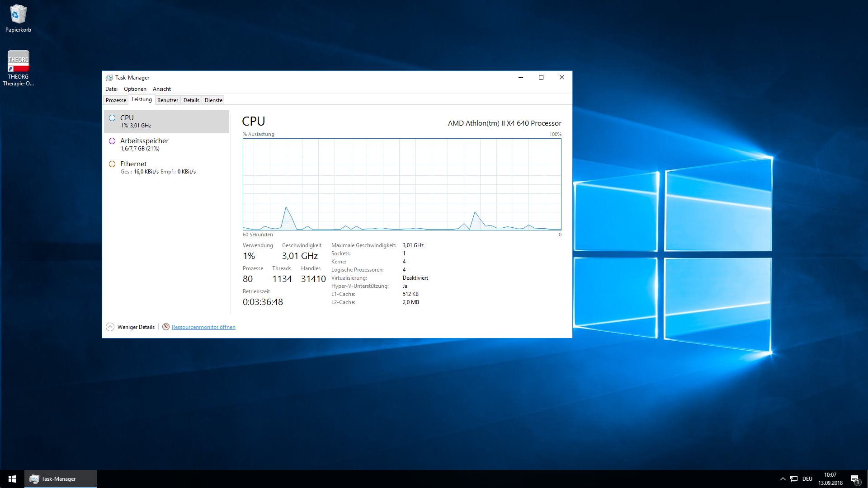Open the clock showing 10:07

coord(830,479)
